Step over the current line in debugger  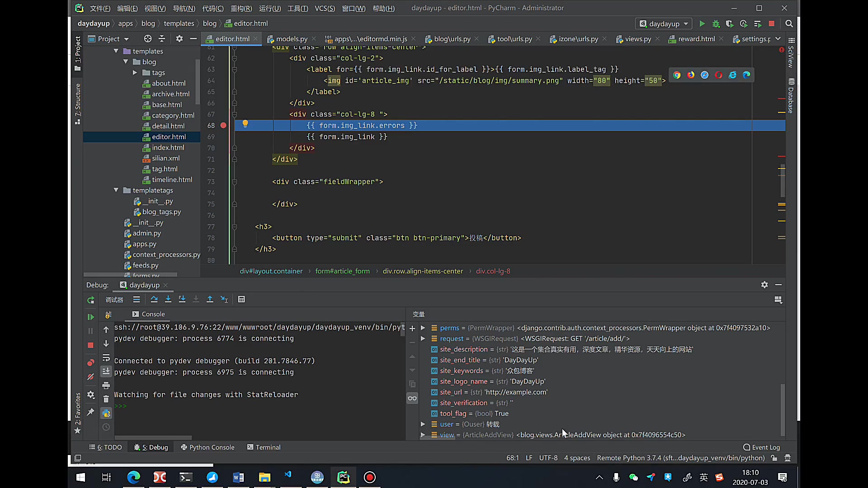coord(154,299)
